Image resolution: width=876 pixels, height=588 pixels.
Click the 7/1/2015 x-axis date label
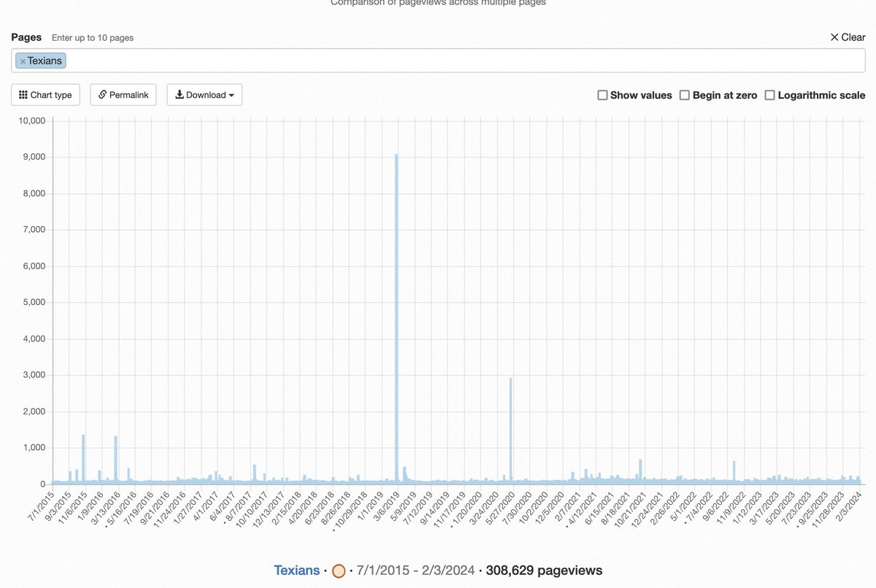[x=39, y=508]
